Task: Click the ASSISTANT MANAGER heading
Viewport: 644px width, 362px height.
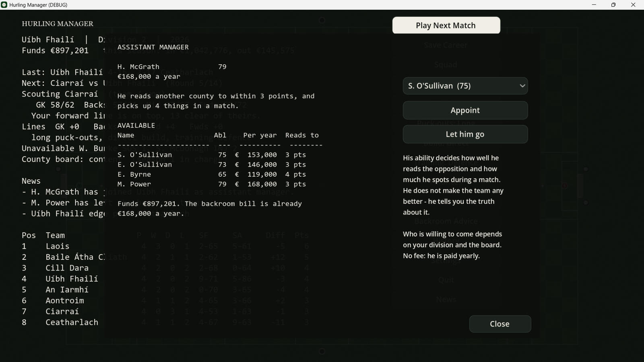Action: pyautogui.click(x=153, y=47)
